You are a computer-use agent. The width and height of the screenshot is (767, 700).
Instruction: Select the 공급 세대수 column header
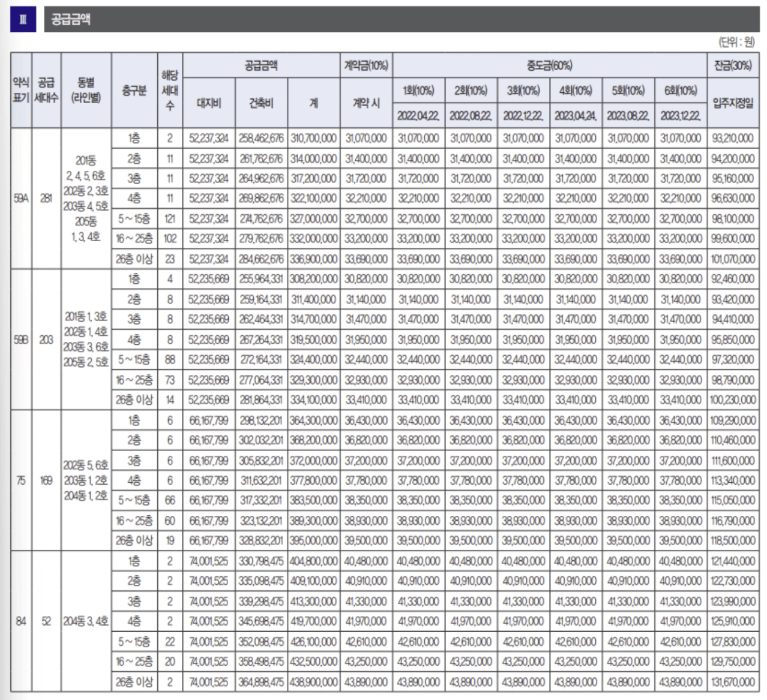(46, 90)
